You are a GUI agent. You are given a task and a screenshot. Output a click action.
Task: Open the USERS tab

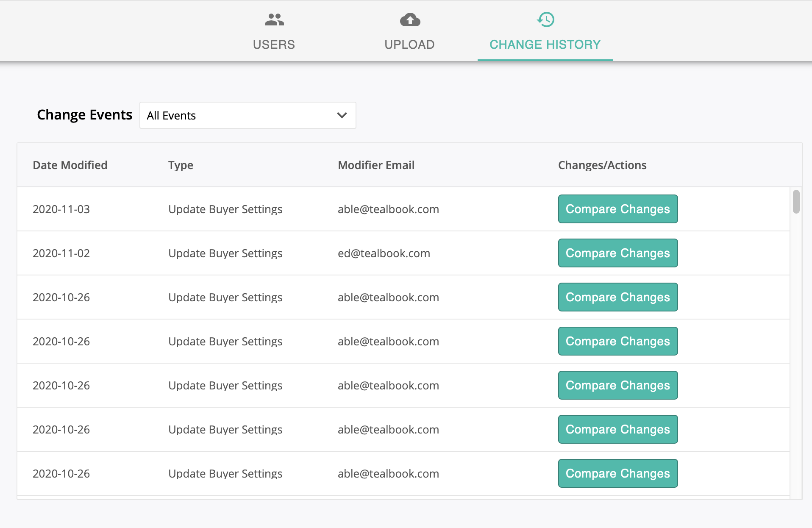click(x=274, y=44)
